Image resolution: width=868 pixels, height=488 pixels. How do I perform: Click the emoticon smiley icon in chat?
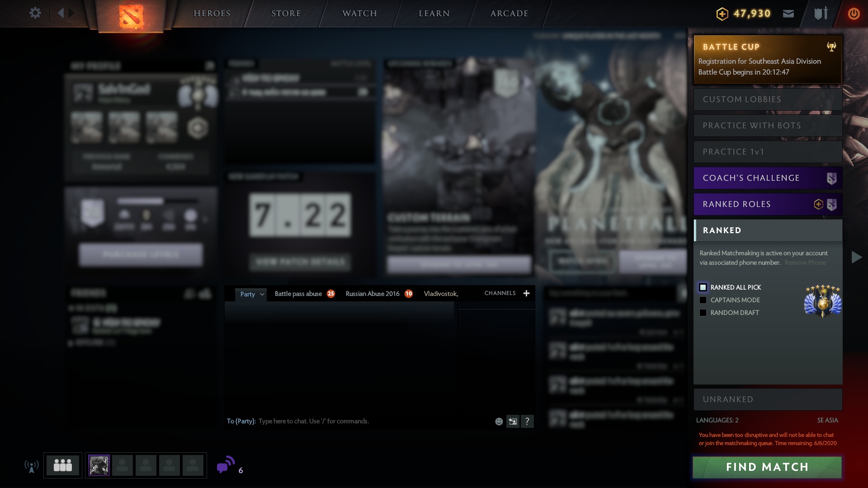[499, 422]
